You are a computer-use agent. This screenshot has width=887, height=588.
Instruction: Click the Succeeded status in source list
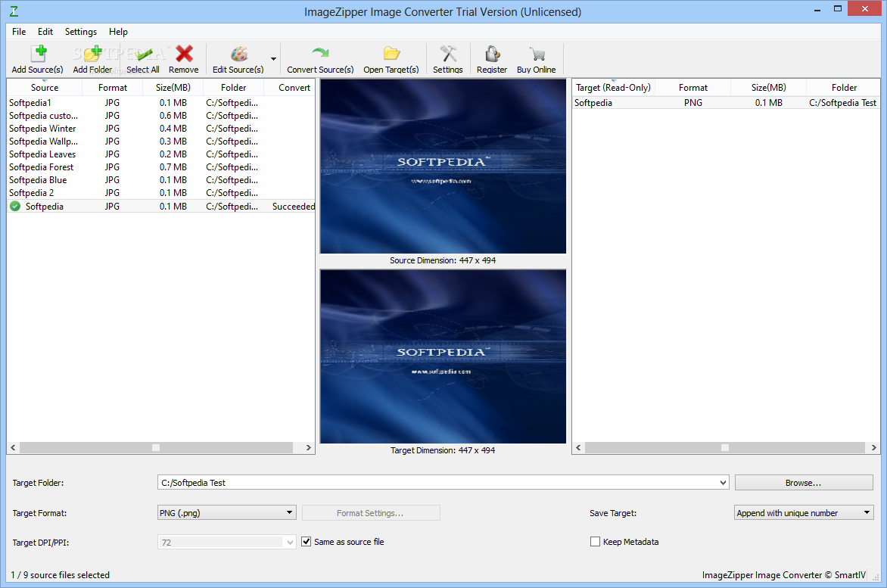coord(294,207)
